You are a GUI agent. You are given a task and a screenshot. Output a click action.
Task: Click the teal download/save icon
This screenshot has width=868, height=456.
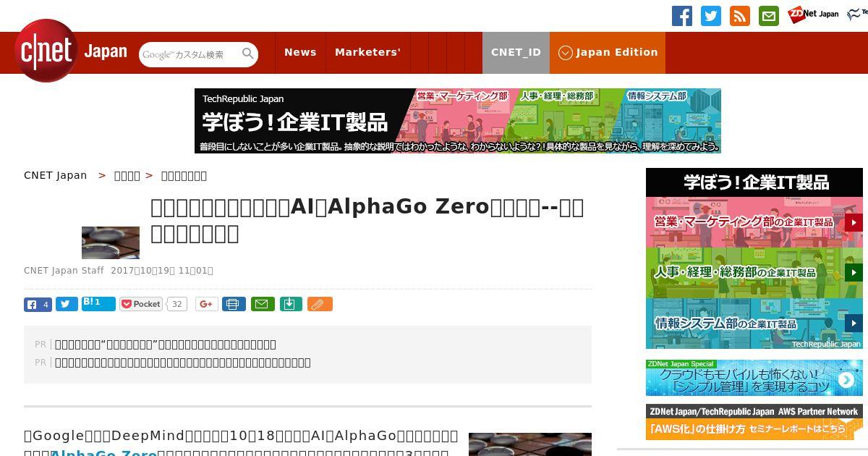click(x=290, y=305)
